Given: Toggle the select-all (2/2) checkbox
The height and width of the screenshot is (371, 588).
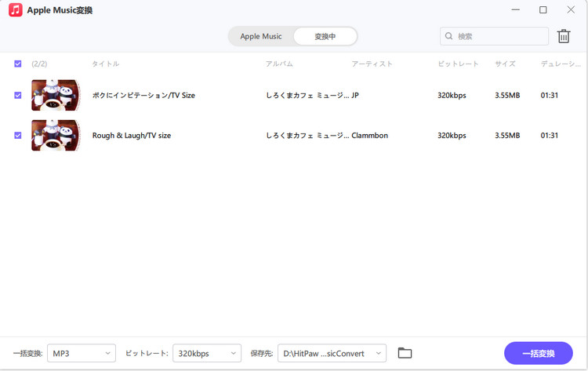Looking at the screenshot, I should (17, 64).
